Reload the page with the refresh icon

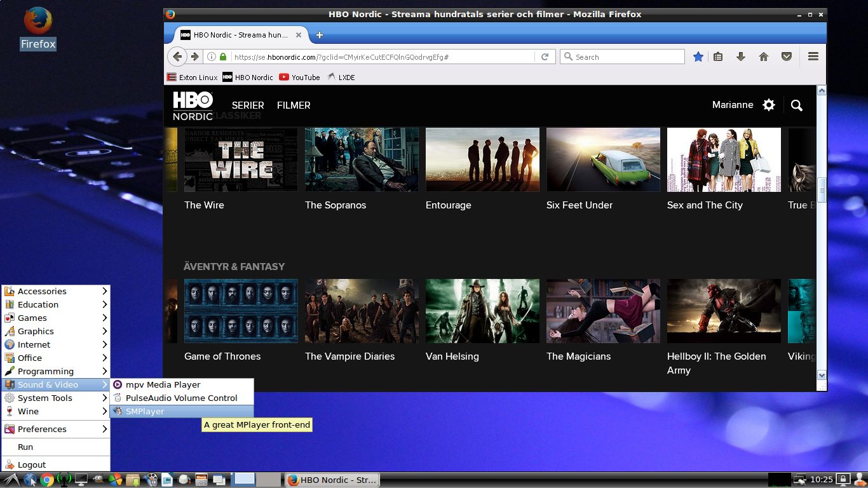point(545,57)
